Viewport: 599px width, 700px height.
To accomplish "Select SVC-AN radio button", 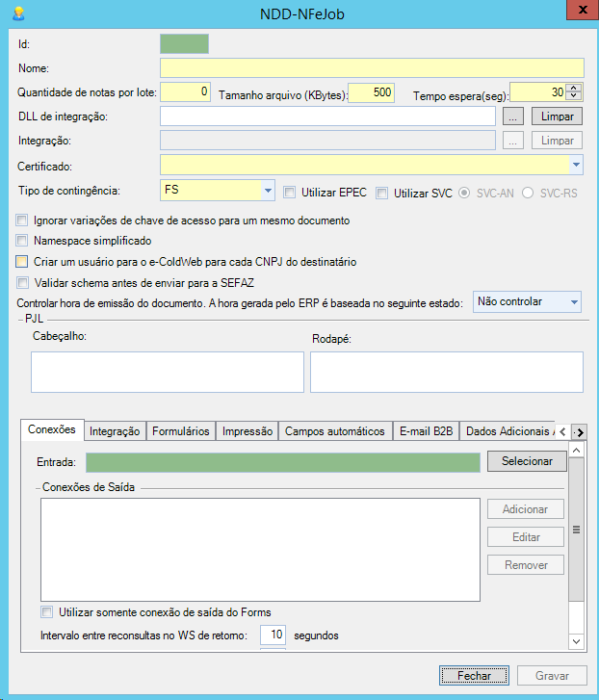I will [x=464, y=193].
